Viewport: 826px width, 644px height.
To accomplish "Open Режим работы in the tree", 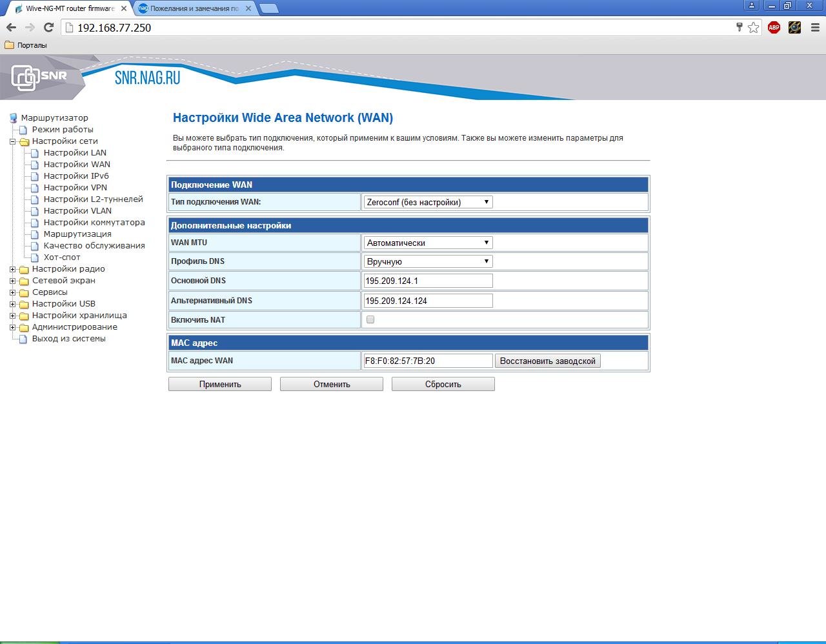I will (x=63, y=130).
